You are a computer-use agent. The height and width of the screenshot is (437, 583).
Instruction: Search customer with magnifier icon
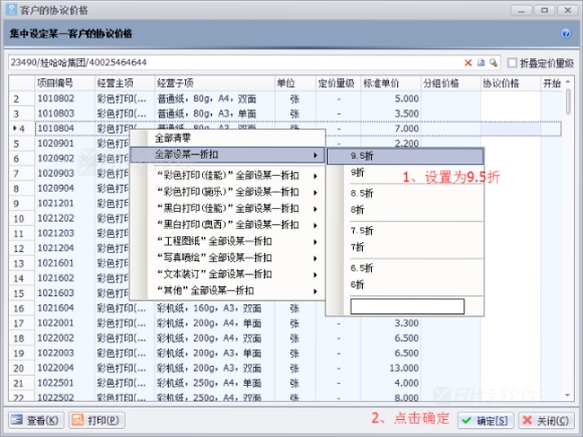pyautogui.click(x=493, y=62)
